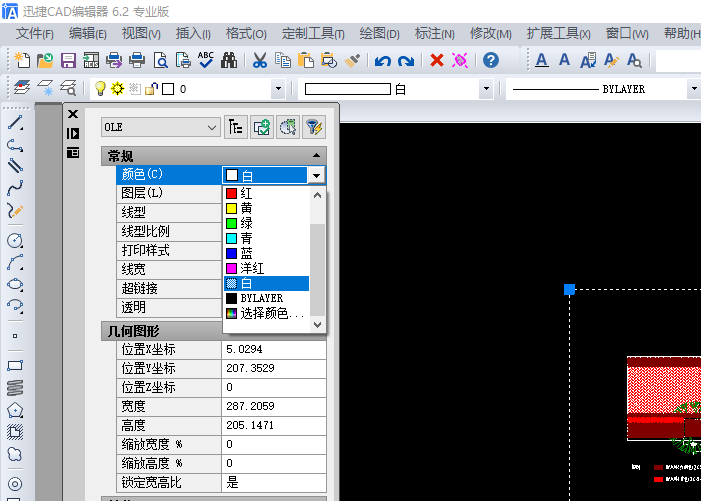Click the filter funnel icon in properties panel

click(x=314, y=127)
